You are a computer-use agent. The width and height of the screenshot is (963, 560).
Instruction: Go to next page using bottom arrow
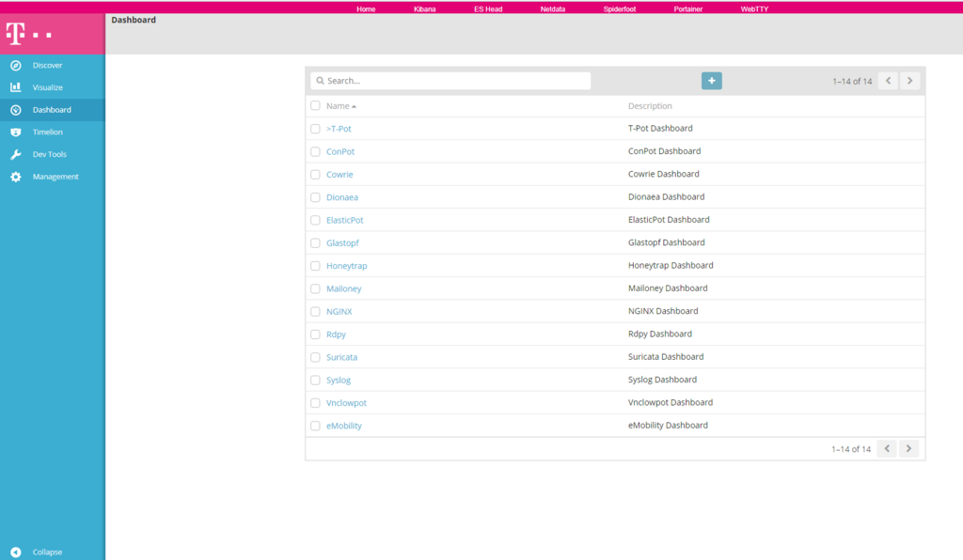[908, 448]
